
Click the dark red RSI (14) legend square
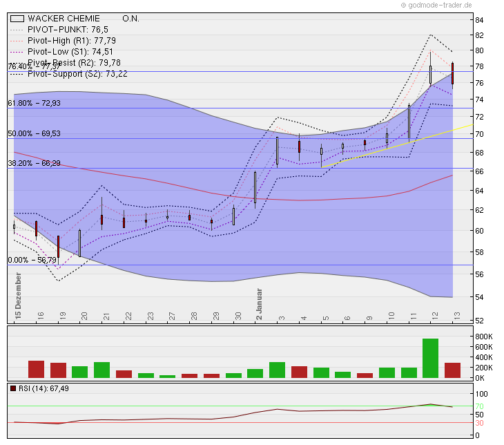pyautogui.click(x=13, y=388)
